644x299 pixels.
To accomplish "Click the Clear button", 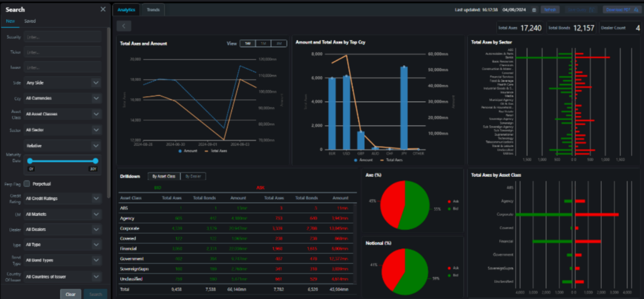I will (x=70, y=294).
